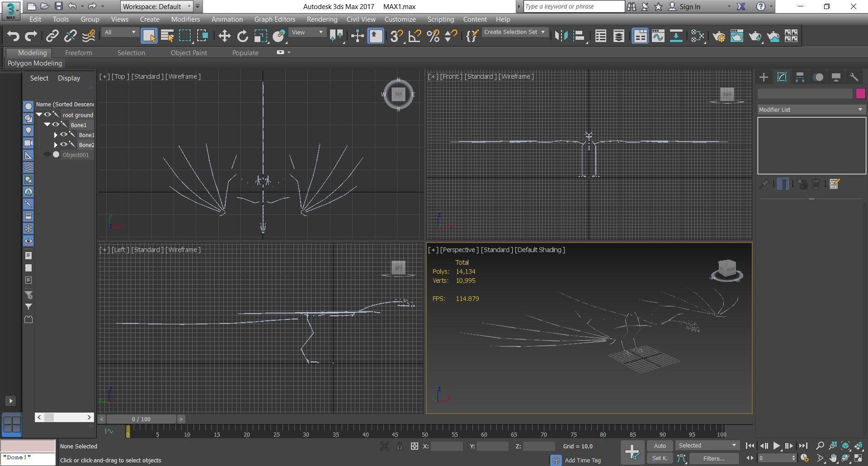
Task: Switch to the Hierarchy command panel
Action: coord(800,77)
